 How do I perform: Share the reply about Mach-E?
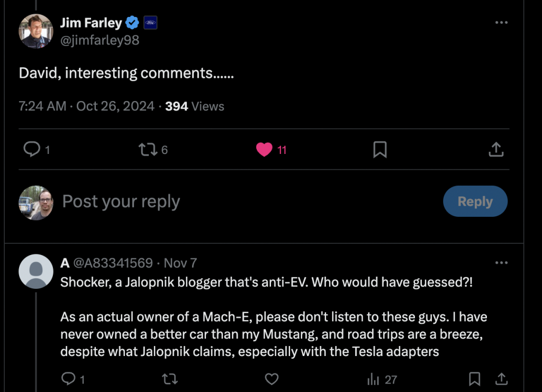click(x=501, y=379)
